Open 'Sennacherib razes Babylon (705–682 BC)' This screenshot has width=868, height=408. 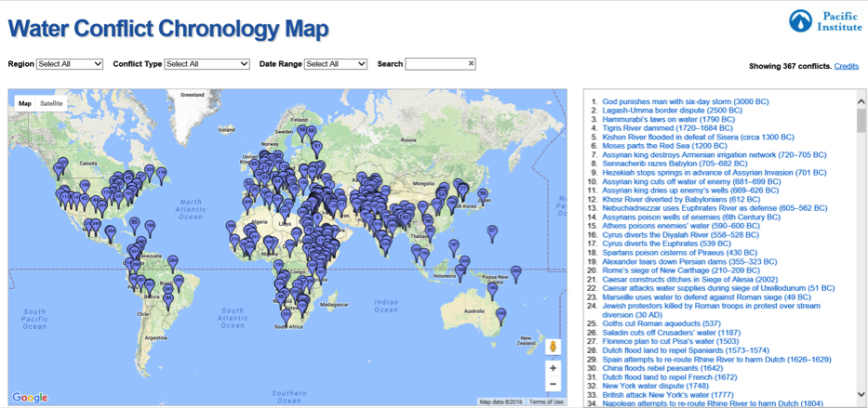(x=675, y=164)
